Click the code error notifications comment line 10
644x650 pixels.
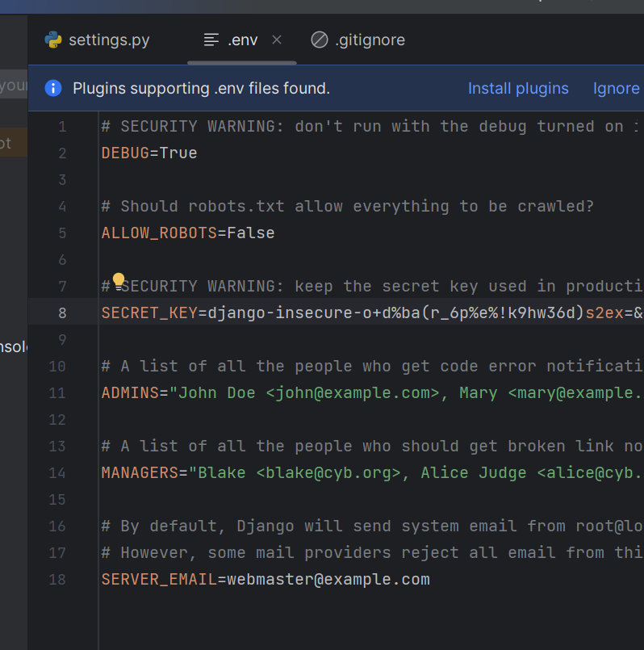click(372, 366)
